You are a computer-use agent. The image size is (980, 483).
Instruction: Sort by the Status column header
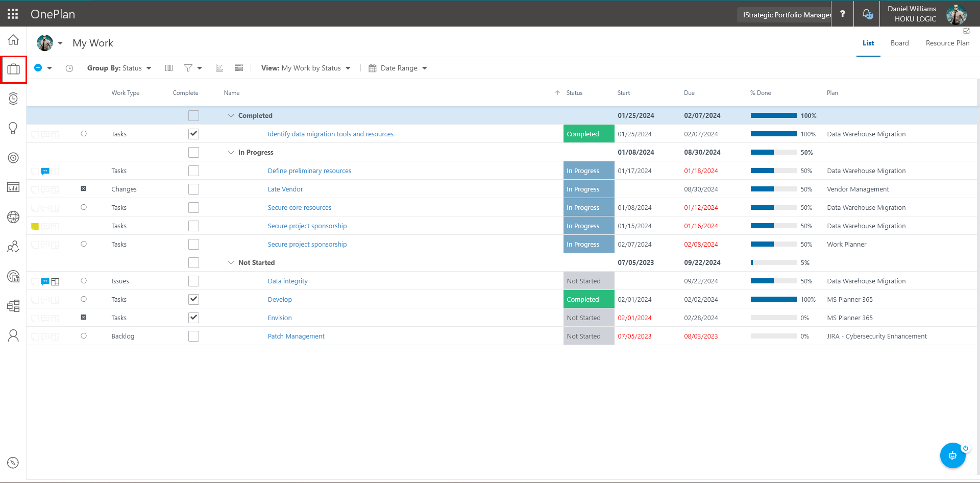coord(574,93)
